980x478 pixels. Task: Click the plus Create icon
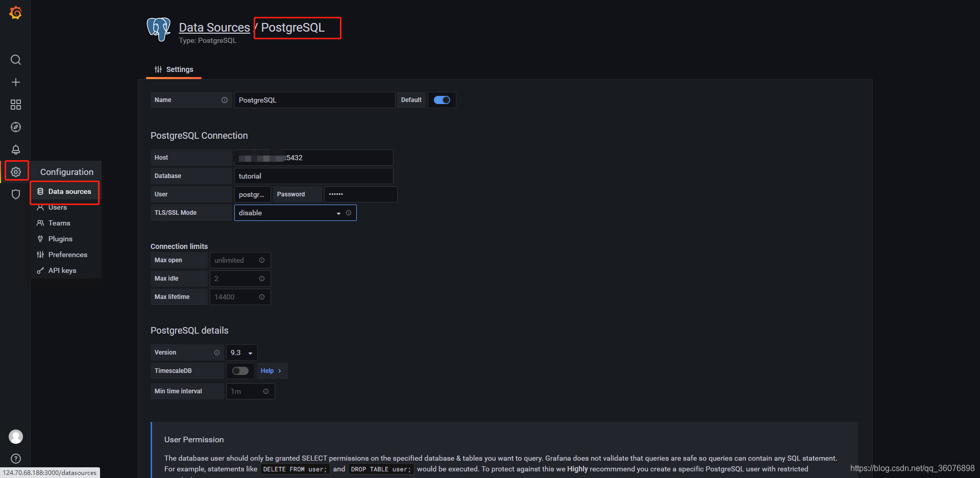[x=16, y=82]
